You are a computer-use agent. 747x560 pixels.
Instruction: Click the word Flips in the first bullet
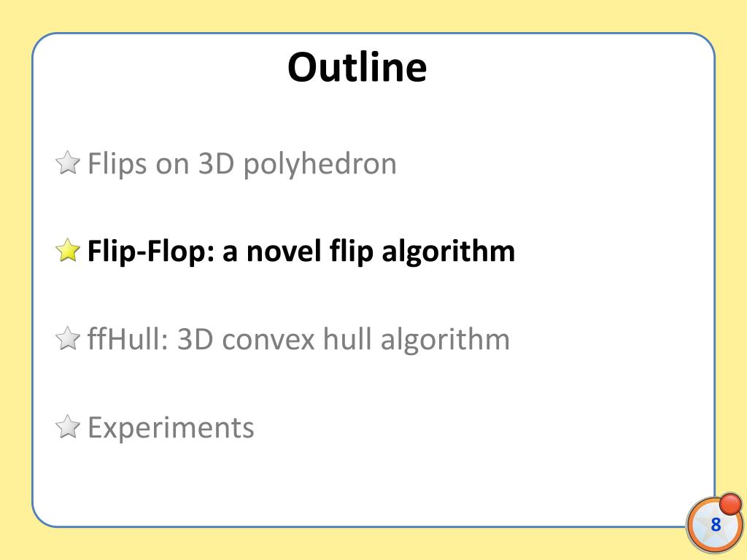[117, 164]
